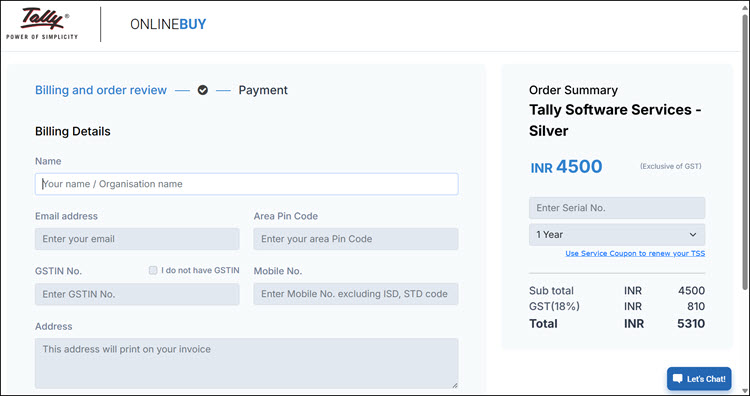Click inside the Address text area

[x=246, y=363]
